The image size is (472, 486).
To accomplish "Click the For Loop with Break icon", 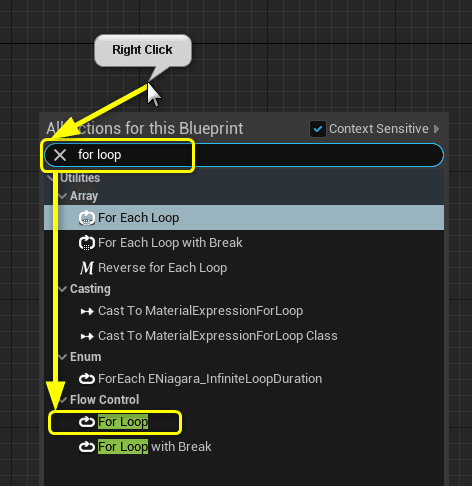I will click(x=87, y=447).
